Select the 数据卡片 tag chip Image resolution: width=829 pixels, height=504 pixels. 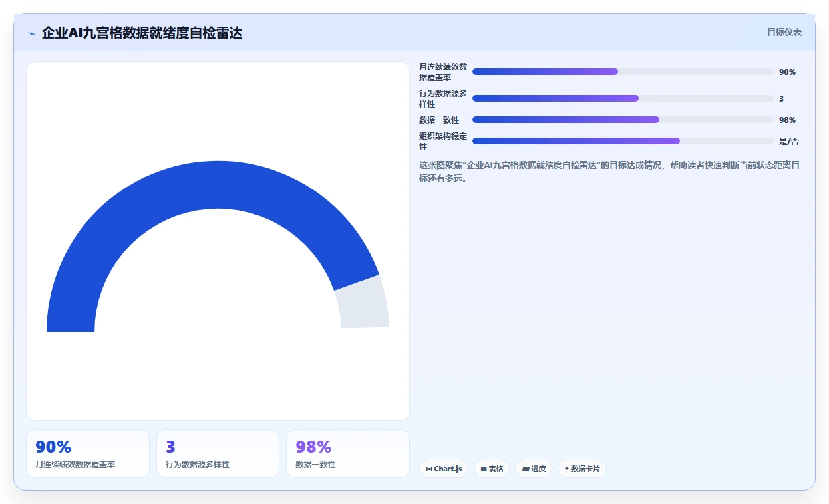click(x=582, y=469)
